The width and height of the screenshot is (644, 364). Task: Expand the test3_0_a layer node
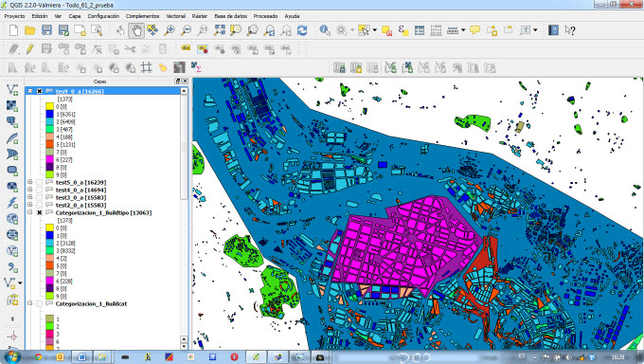[x=30, y=197]
